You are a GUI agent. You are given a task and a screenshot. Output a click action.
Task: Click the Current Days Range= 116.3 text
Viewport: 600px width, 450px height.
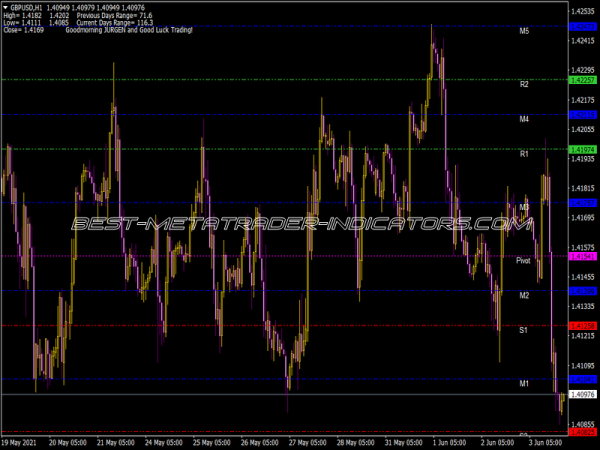[x=115, y=23]
